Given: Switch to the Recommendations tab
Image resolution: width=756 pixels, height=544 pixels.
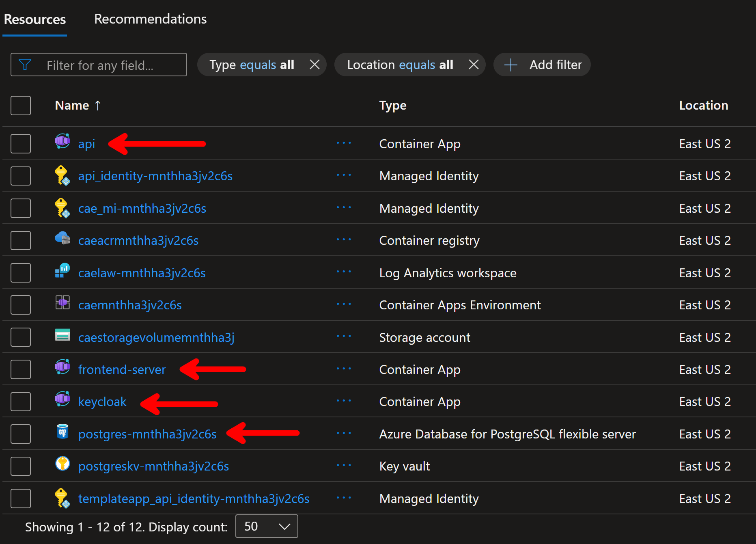Looking at the screenshot, I should [x=150, y=19].
